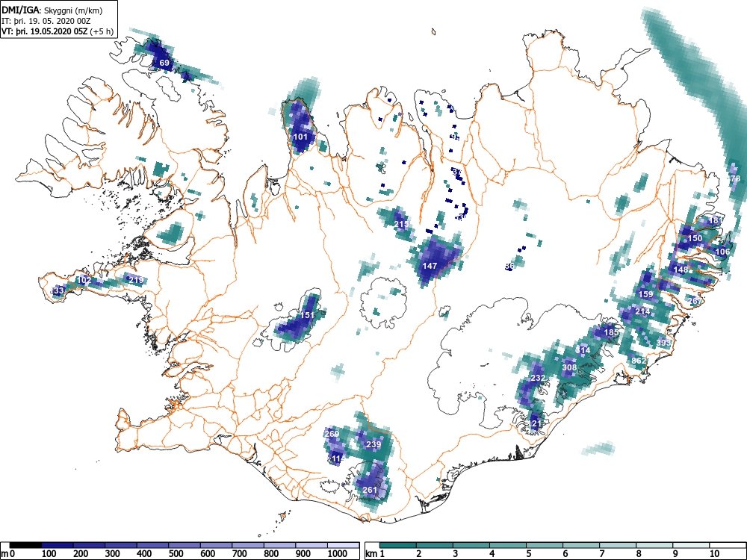The image size is (747, 560).
Task: Click the black 0 m legend swatch
Action: (x=25, y=544)
